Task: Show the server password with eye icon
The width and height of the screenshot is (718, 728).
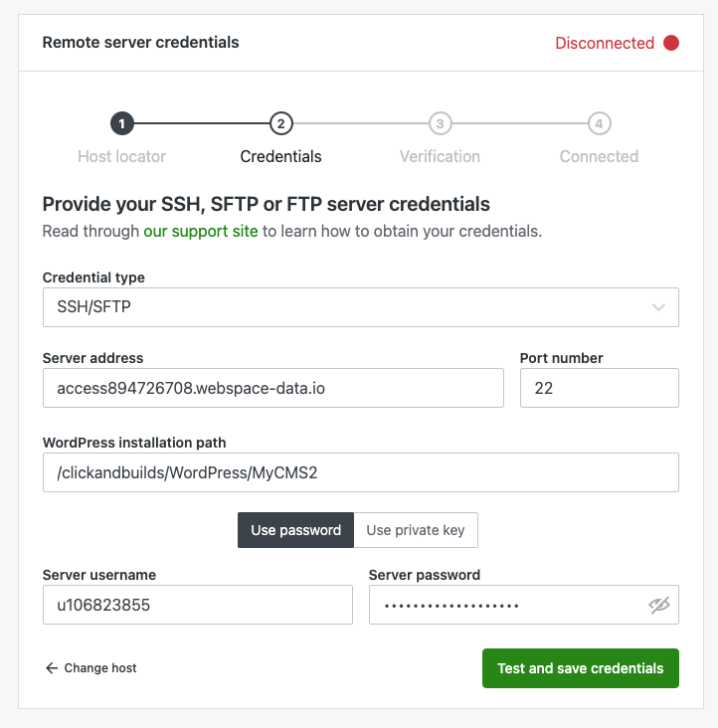Action: tap(658, 605)
